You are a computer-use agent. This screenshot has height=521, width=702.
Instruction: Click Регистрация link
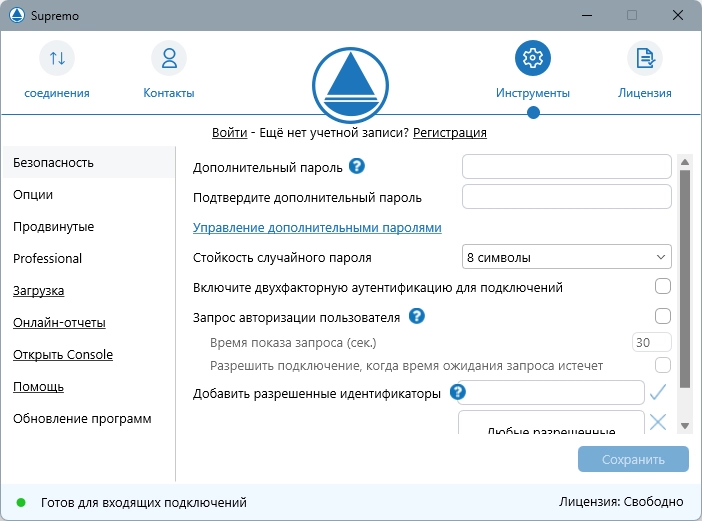click(x=449, y=132)
